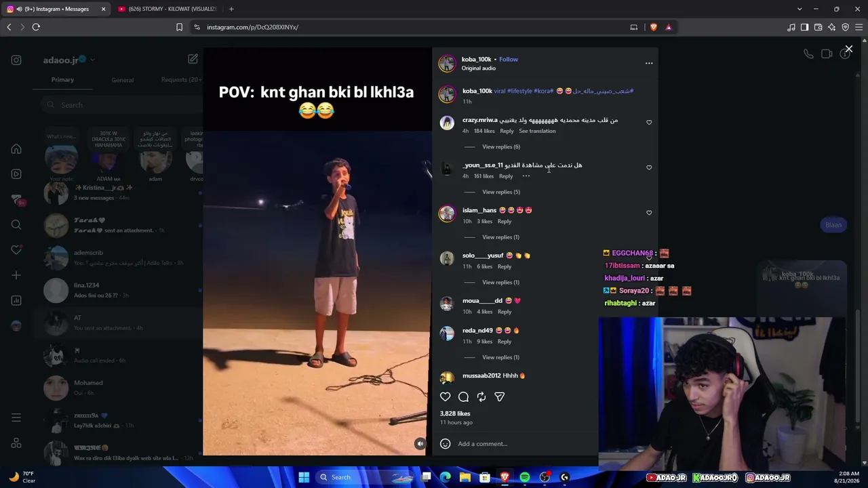Like _youn__ss.e_11's comment
The width and height of the screenshot is (868, 488).
(x=649, y=167)
